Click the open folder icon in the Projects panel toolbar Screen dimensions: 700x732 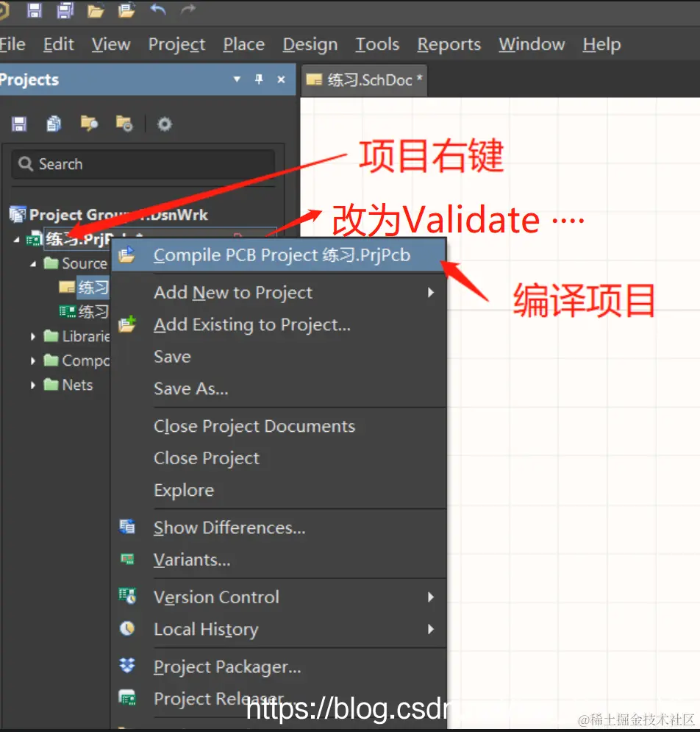click(89, 124)
